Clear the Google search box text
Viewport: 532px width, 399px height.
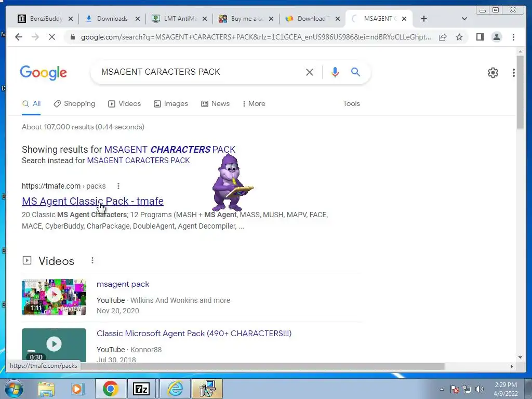coord(310,72)
